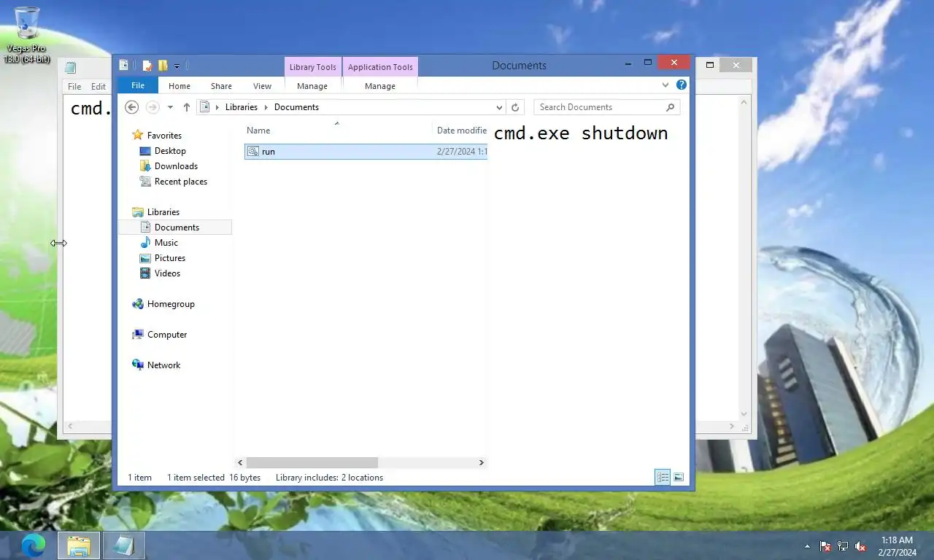
Task: Sort by the Date modified column header
Action: point(460,131)
